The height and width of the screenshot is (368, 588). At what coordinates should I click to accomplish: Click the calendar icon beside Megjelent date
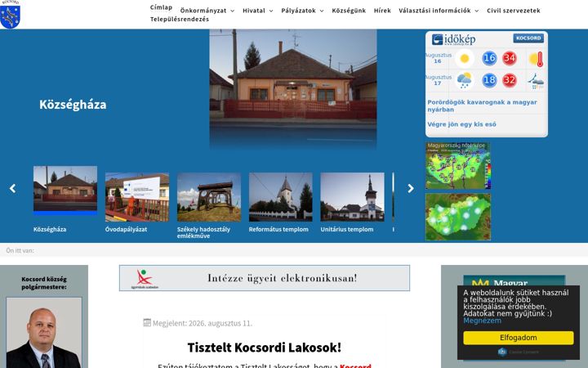(x=147, y=322)
